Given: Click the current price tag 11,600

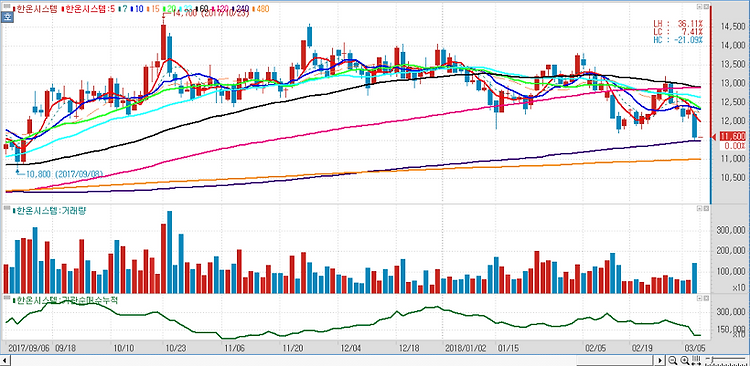Looking at the screenshot, I should [732, 137].
